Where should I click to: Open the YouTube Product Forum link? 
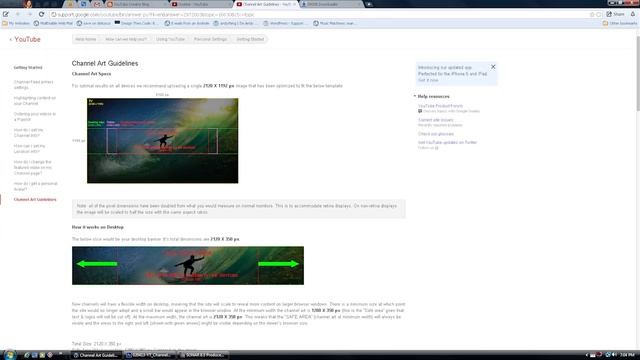pos(440,106)
